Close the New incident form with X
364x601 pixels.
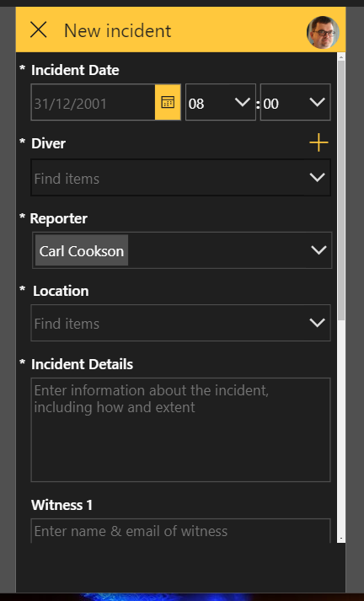[x=38, y=30]
